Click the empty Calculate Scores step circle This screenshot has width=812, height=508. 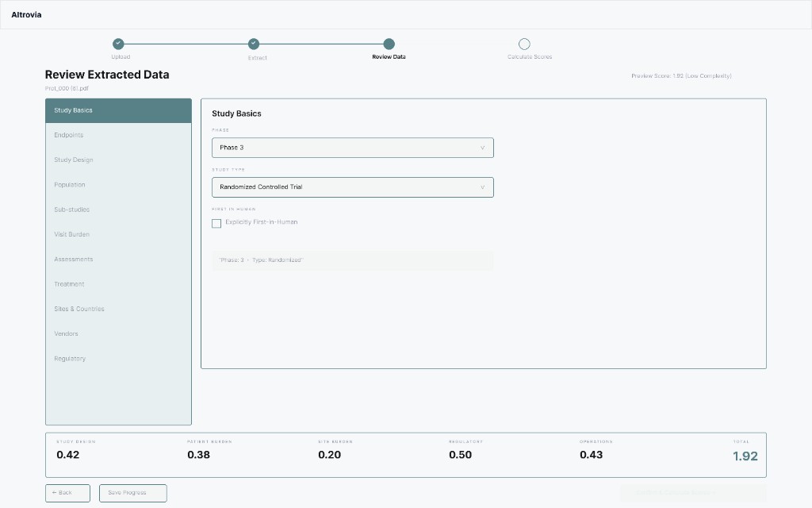pos(524,45)
